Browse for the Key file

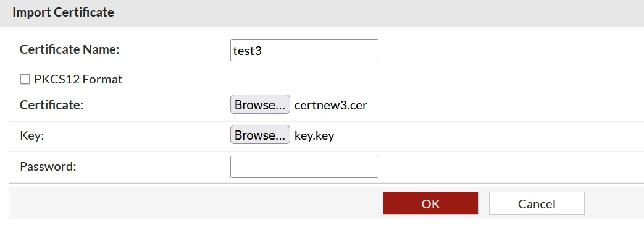point(260,135)
